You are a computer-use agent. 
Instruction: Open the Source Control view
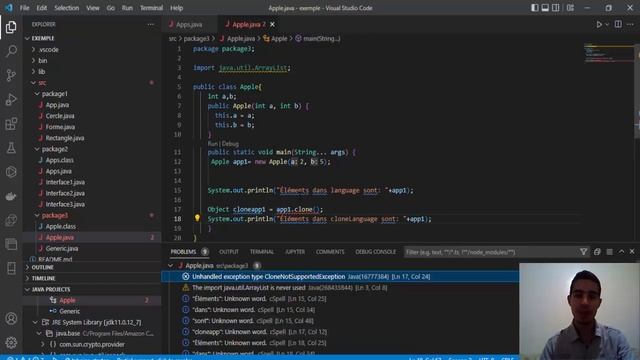tap(11, 75)
